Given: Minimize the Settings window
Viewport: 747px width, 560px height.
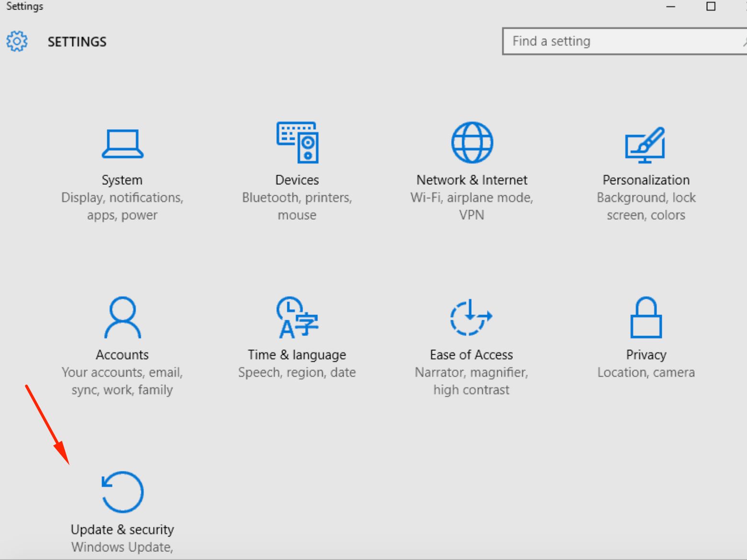Looking at the screenshot, I should [671, 7].
